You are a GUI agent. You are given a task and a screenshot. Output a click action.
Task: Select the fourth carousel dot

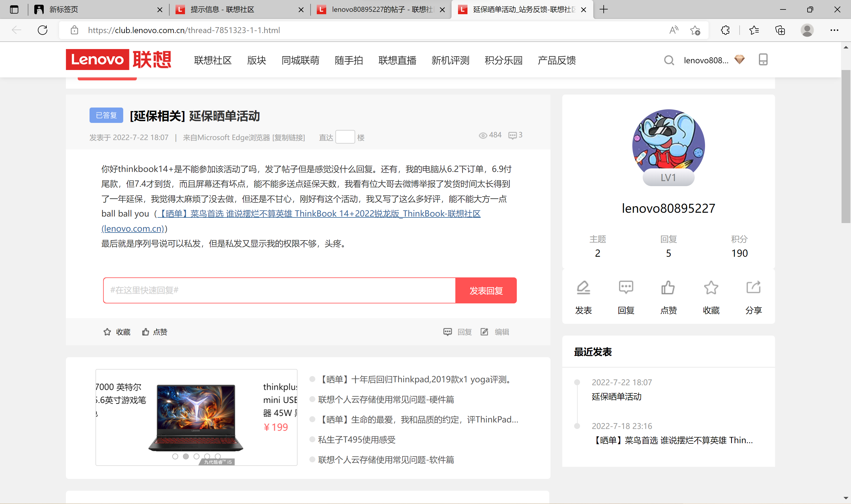pos(207,456)
